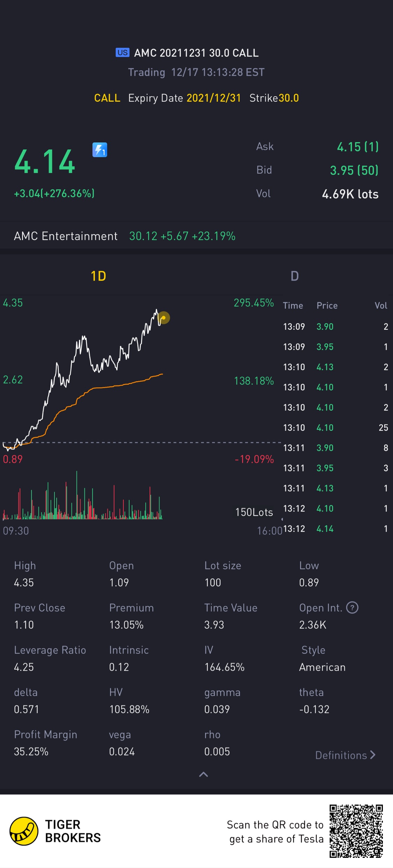Tap the Tiger Brokers logo
The image size is (393, 868).
(24, 831)
